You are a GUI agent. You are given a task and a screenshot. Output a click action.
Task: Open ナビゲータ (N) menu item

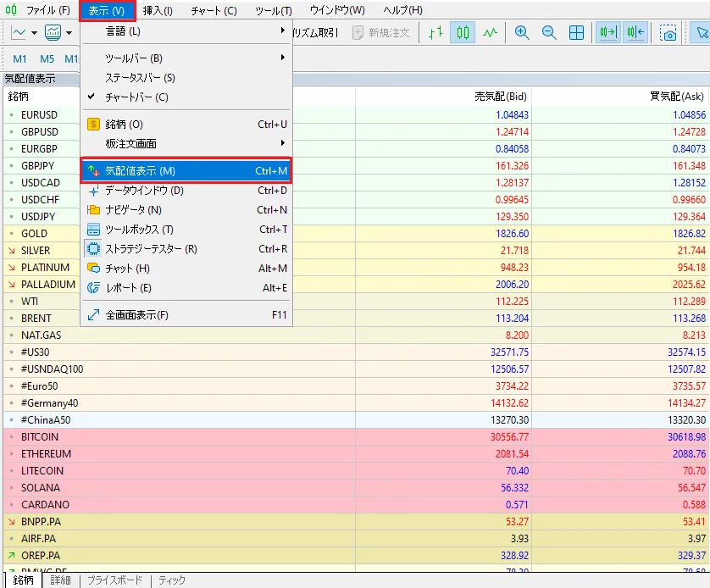click(x=186, y=210)
